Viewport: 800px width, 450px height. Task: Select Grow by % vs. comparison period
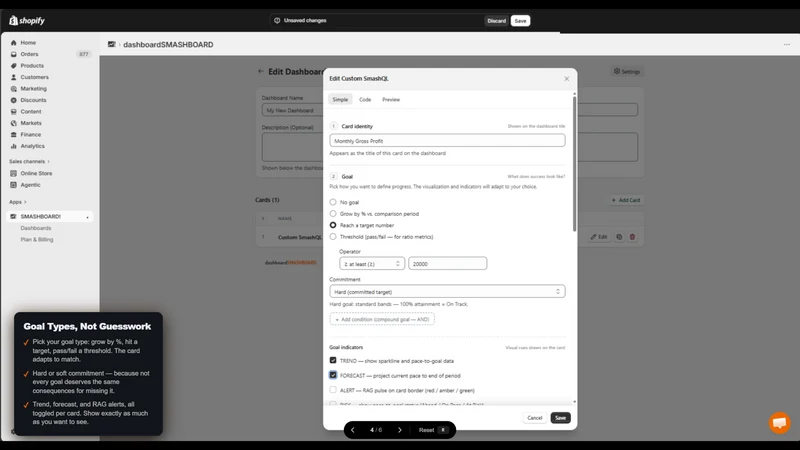[x=333, y=214]
